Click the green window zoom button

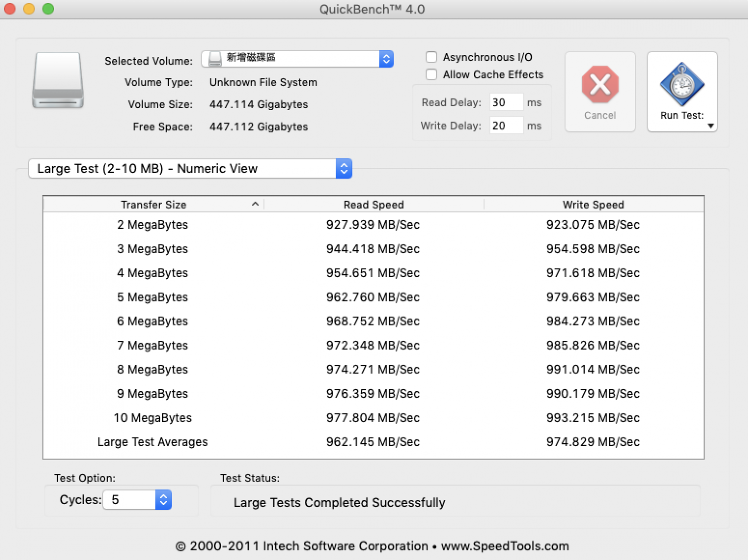(x=48, y=9)
